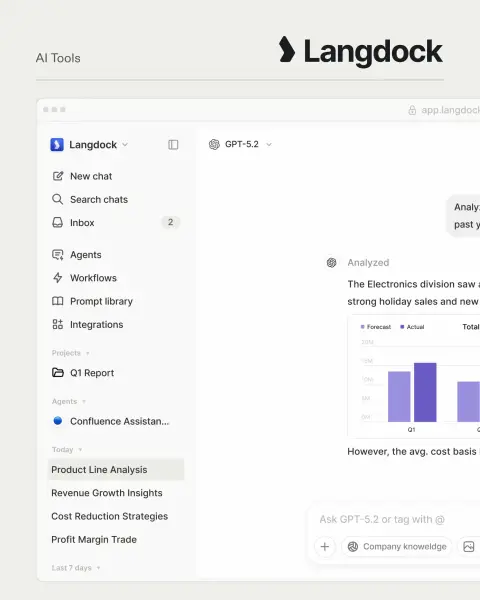Click the Integrations grid icon
The image size is (480, 600).
coord(57,324)
